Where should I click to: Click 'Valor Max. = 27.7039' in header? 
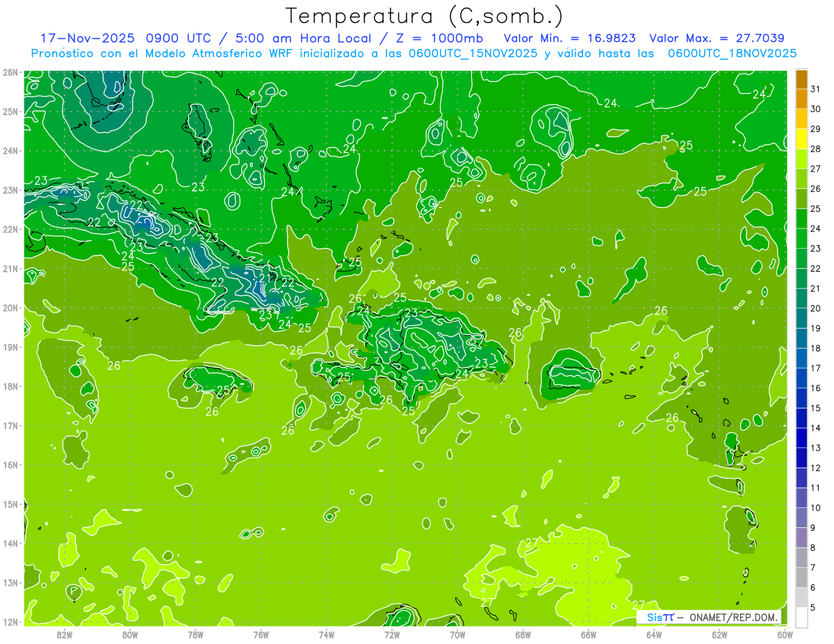[x=717, y=38]
